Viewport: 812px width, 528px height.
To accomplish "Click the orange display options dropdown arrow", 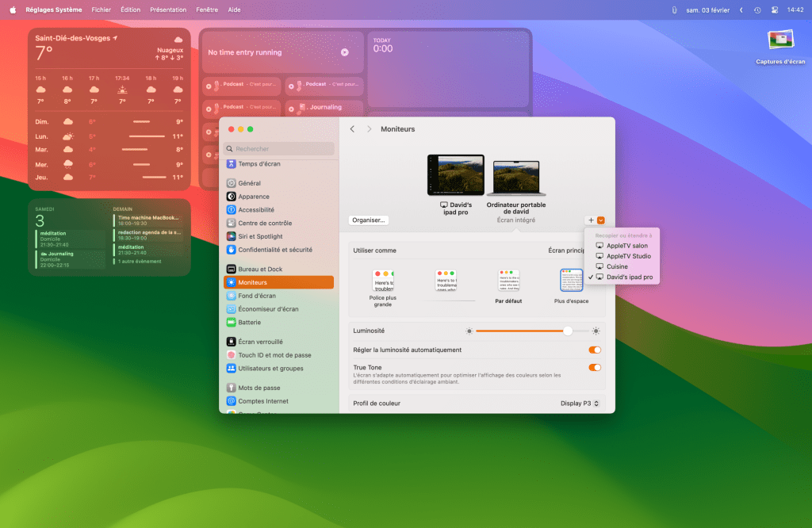I will [x=601, y=220].
